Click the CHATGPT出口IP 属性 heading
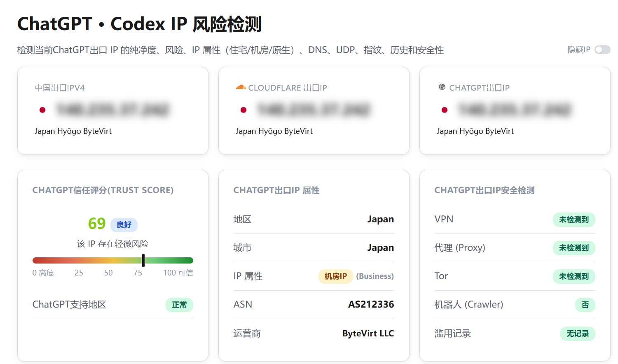This screenshot has width=618, height=364. 276,190
